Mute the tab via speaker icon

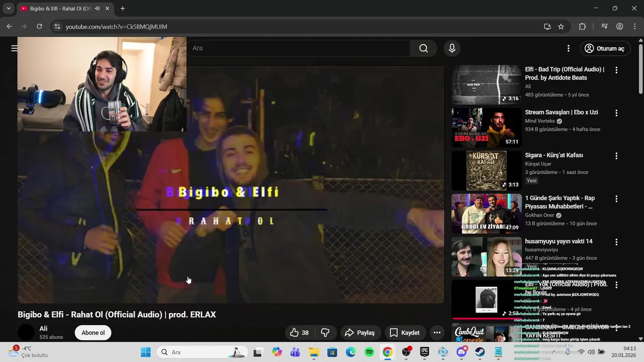[97, 9]
